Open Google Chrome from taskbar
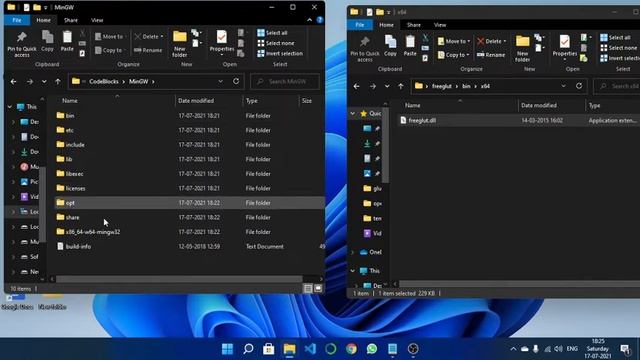Viewport: 640px width, 360px height. pos(351,349)
